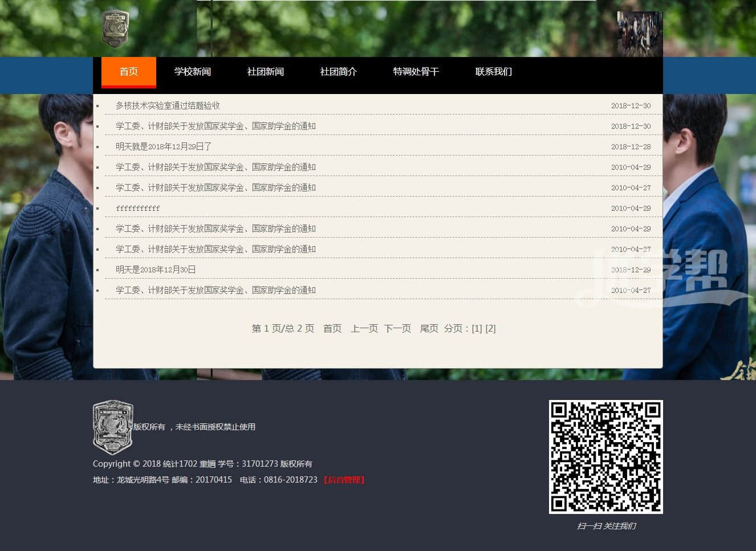Click the QR code image
This screenshot has height=551, width=756.
click(605, 456)
